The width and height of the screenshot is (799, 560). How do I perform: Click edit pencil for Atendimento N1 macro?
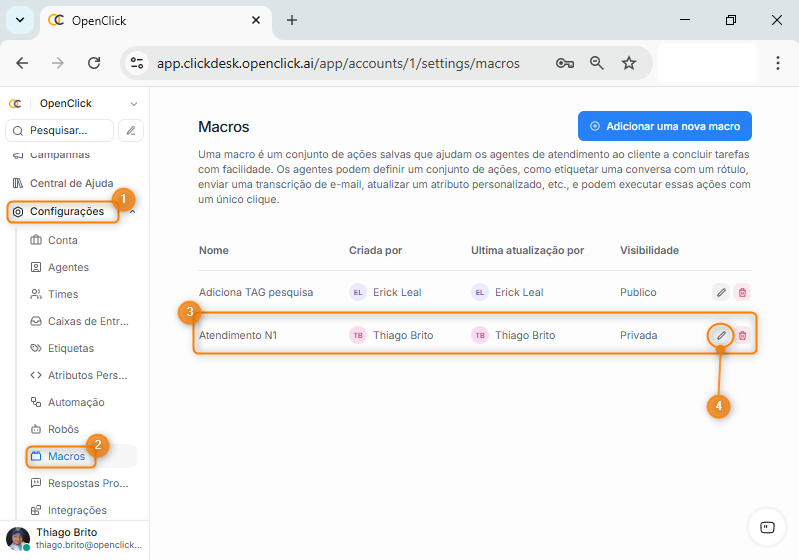point(720,335)
